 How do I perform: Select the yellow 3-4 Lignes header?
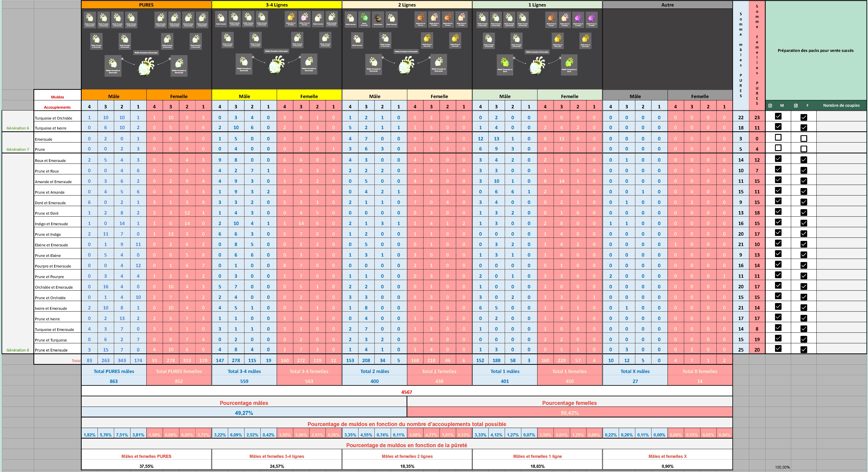click(277, 5)
